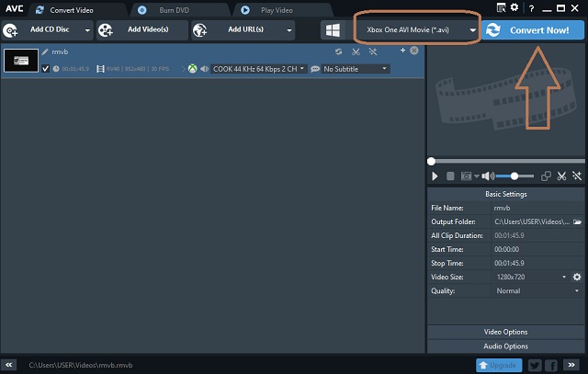The height and width of the screenshot is (374, 588).
Task: Click the Convert Now! button
Action: click(x=533, y=30)
